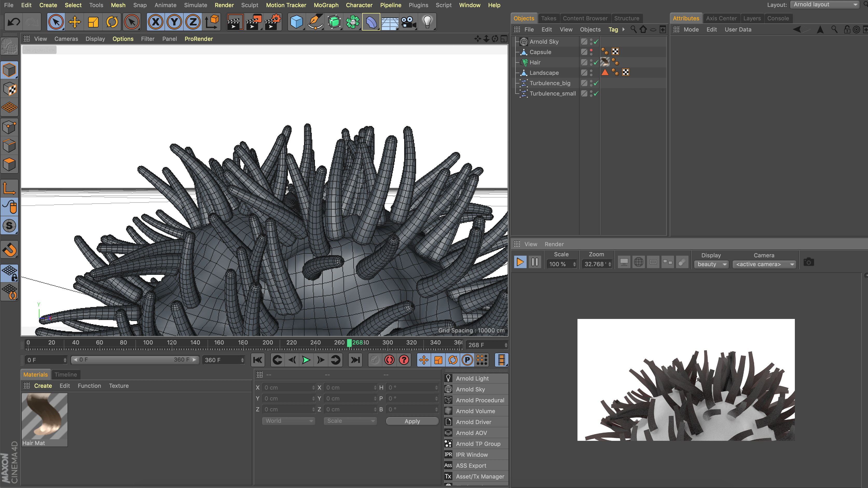Click the IPR Window entry
The height and width of the screenshot is (488, 868).
(x=476, y=455)
